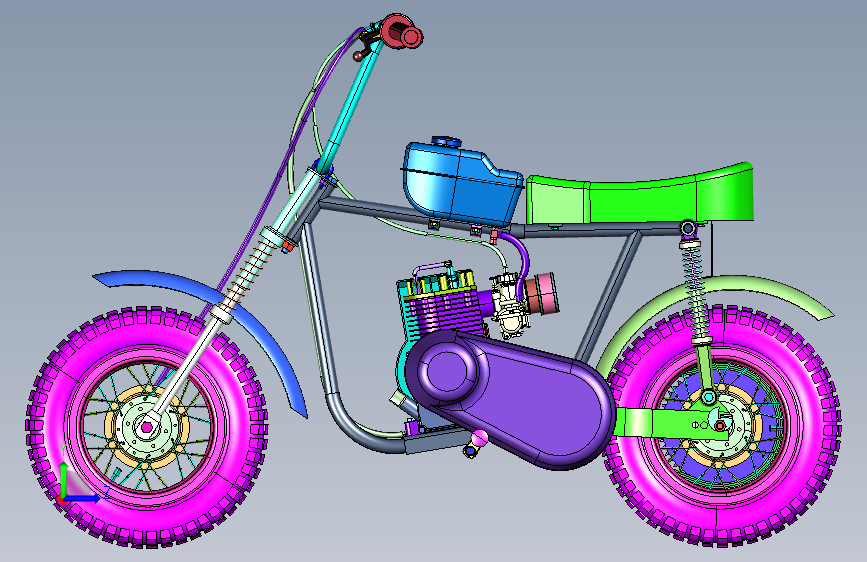Select the pink ball peg under engine

pos(479,438)
